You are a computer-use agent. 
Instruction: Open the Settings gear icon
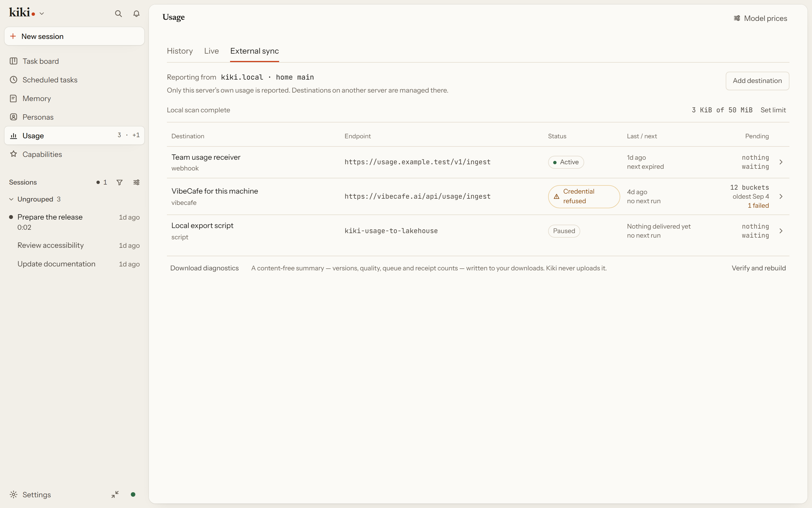14,494
